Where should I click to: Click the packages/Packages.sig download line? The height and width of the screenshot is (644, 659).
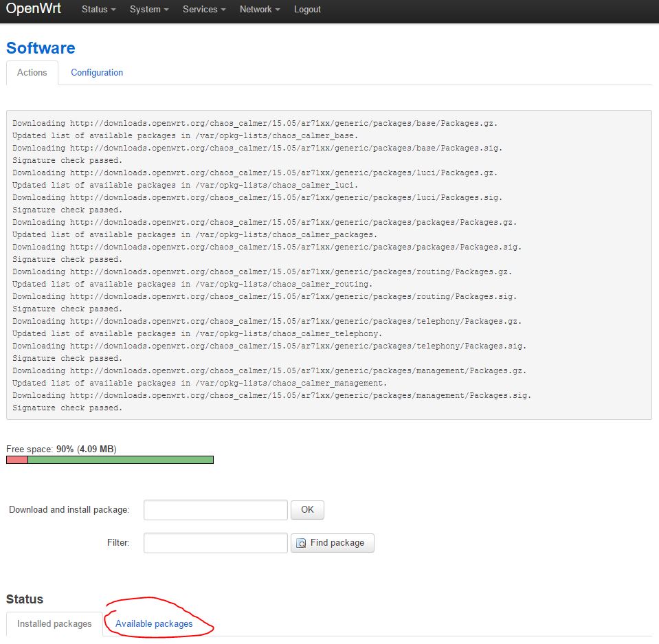pos(267,247)
